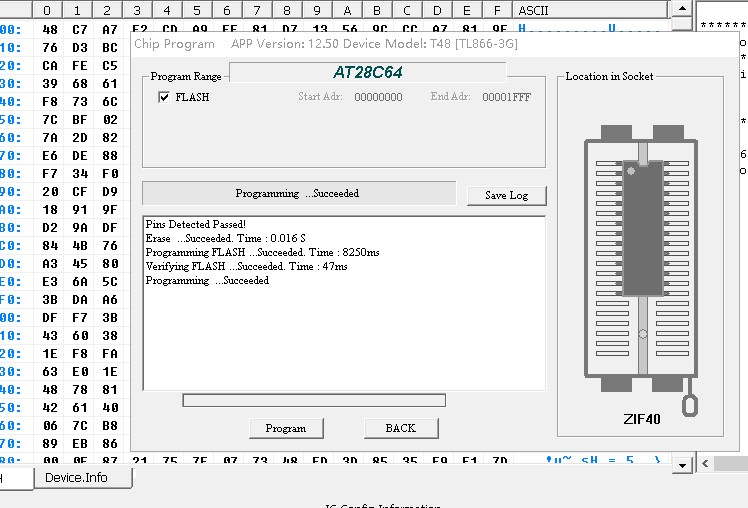748x508 pixels.
Task: Select hex byte 48 in first row
Action: tap(50, 29)
